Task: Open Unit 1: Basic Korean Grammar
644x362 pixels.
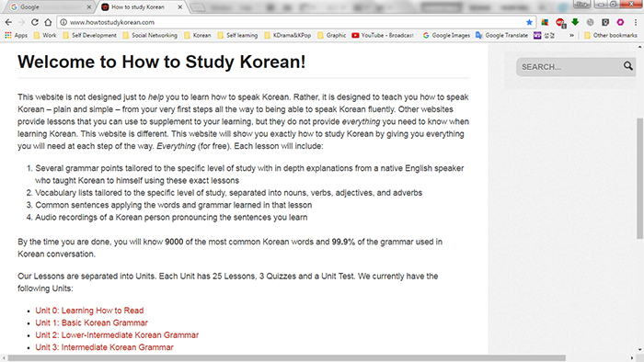Action: click(92, 322)
